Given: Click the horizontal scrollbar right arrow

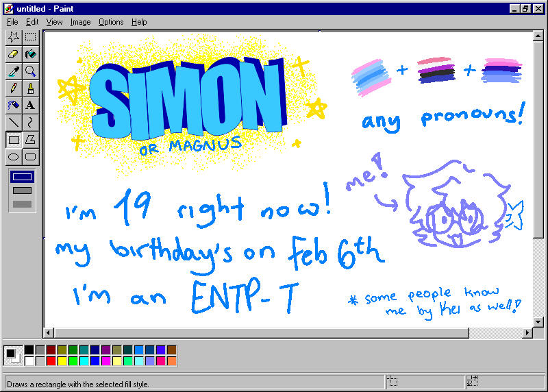Looking at the screenshot, I should (x=527, y=333).
